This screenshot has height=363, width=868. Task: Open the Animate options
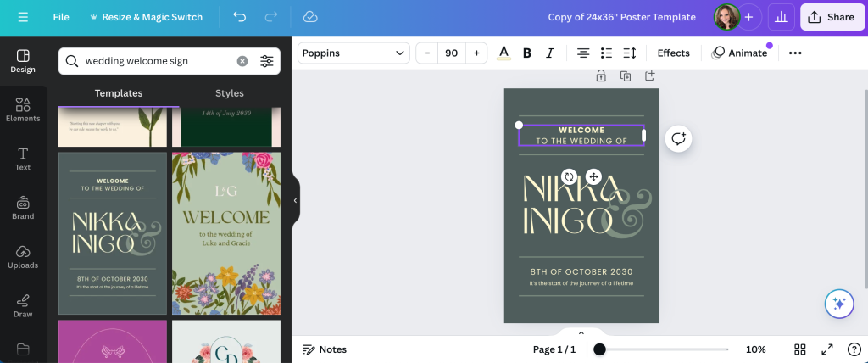pyautogui.click(x=740, y=53)
